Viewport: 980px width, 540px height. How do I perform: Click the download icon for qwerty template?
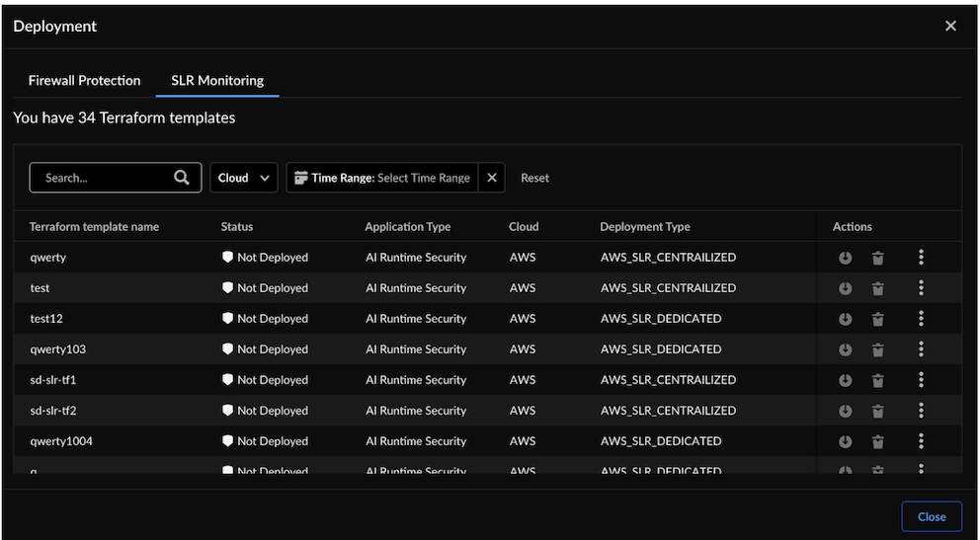pos(846,258)
